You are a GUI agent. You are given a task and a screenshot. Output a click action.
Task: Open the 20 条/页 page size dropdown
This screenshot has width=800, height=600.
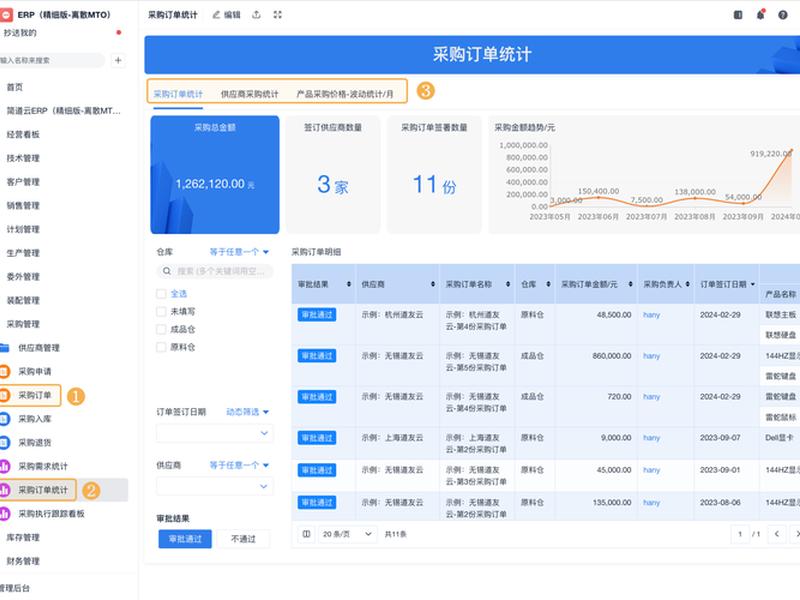(347, 534)
